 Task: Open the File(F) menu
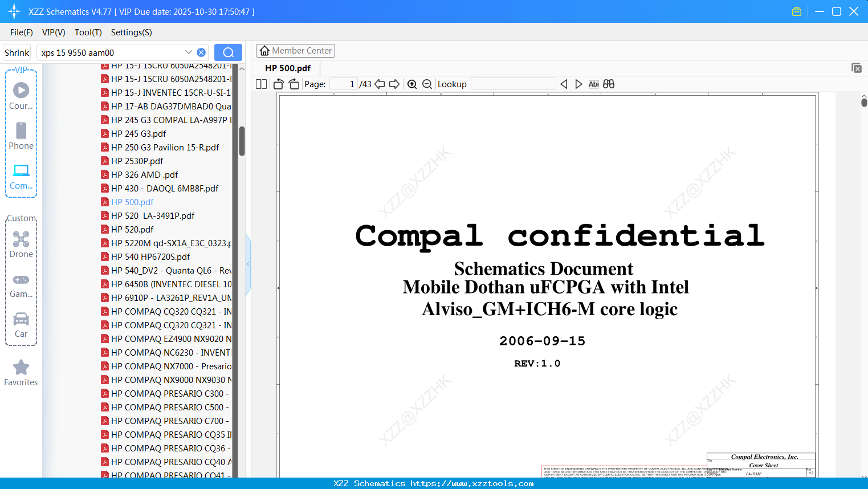22,32
